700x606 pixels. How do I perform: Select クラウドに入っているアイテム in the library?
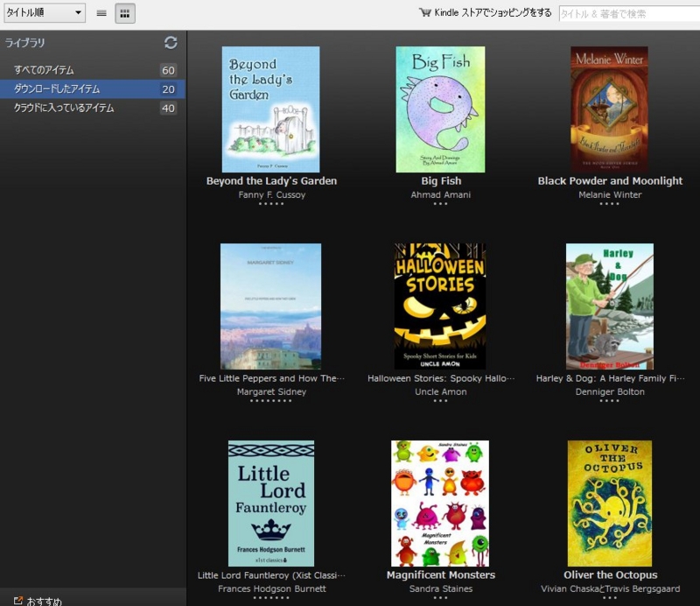tap(93, 108)
